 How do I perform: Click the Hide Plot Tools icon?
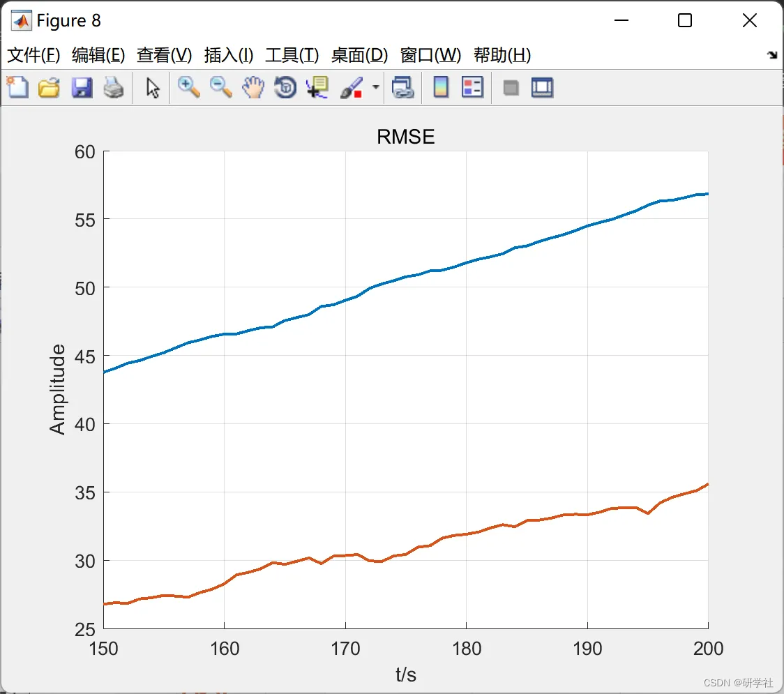tap(511, 88)
